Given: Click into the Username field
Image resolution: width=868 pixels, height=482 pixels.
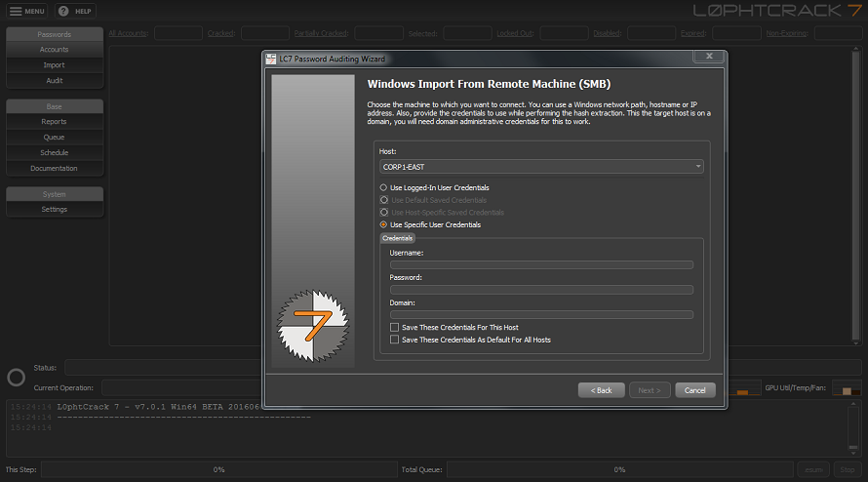Looking at the screenshot, I should [541, 264].
